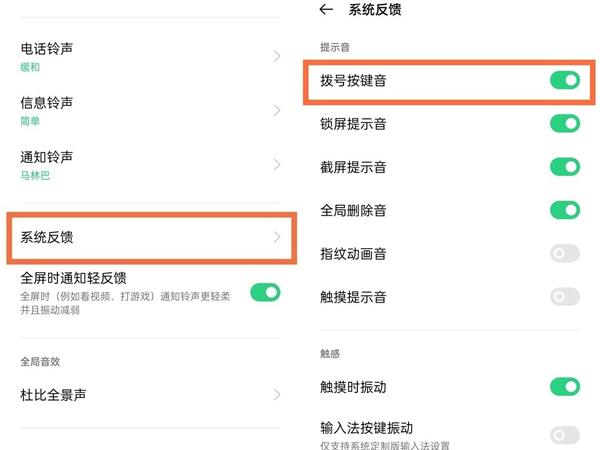Select 系统反馈 menu entry
The width and height of the screenshot is (600, 450).
[48, 237]
